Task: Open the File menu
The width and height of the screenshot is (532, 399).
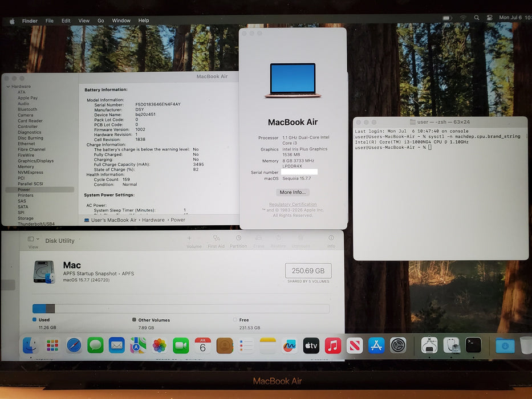Action: click(x=50, y=21)
